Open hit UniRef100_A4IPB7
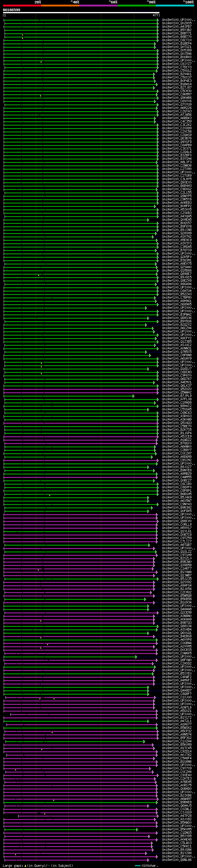The height and width of the screenshot is (868, 197). coord(177,26)
